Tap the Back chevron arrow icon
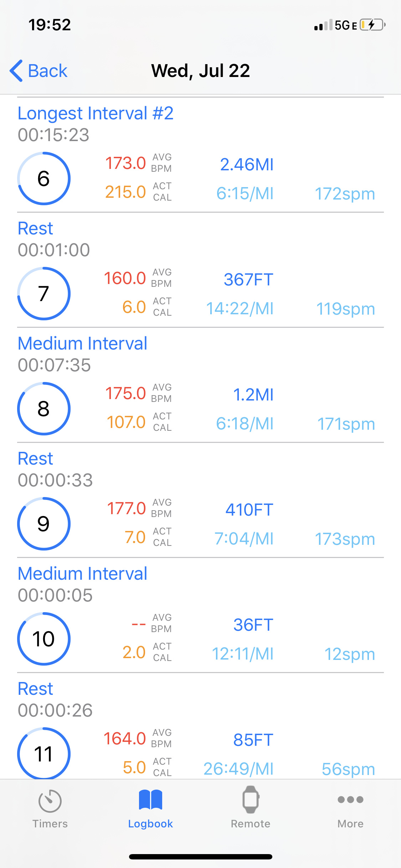This screenshot has height=868, width=401. [x=16, y=71]
